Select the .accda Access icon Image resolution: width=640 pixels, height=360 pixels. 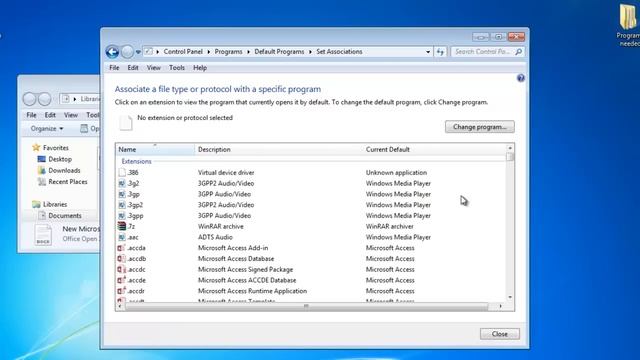(x=122, y=248)
